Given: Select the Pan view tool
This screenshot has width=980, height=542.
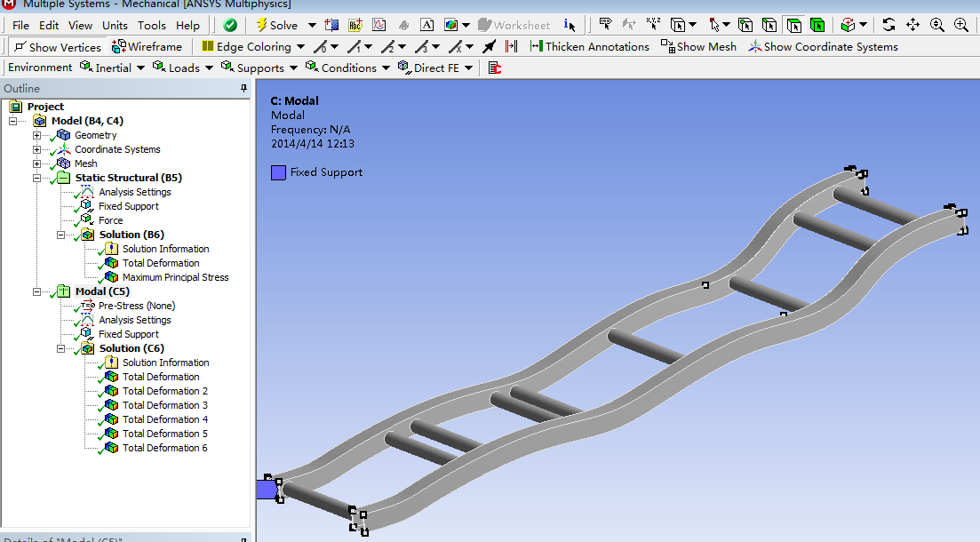Looking at the screenshot, I should click(x=912, y=25).
